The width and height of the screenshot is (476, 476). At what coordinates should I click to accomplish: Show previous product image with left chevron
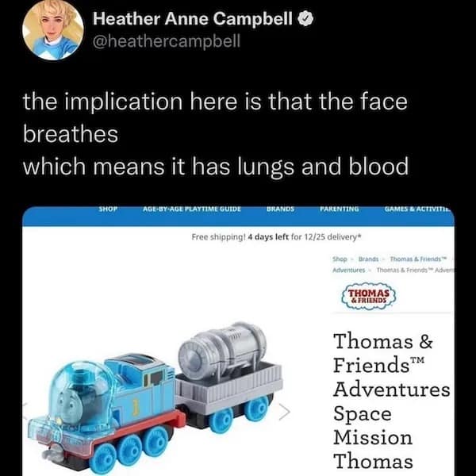tap(25, 411)
